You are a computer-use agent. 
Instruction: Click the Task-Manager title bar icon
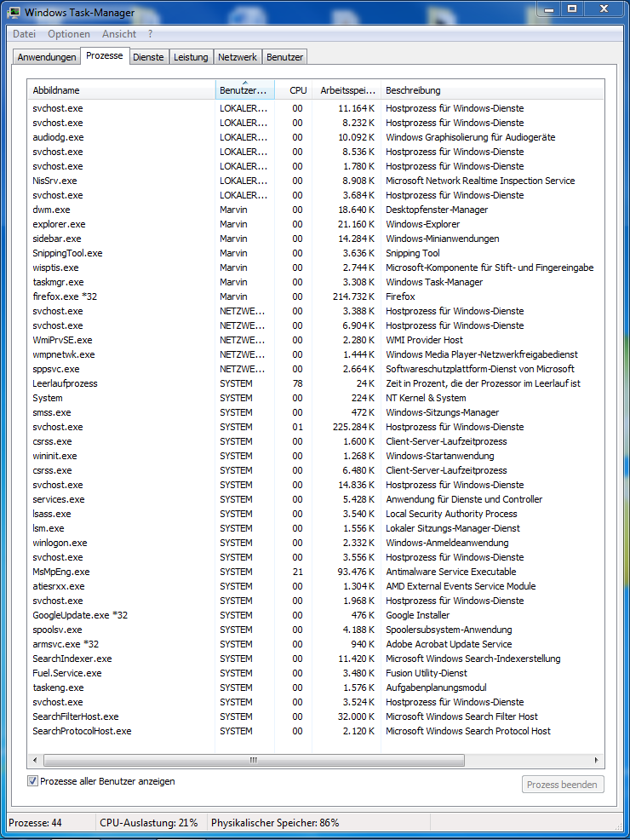[x=14, y=12]
